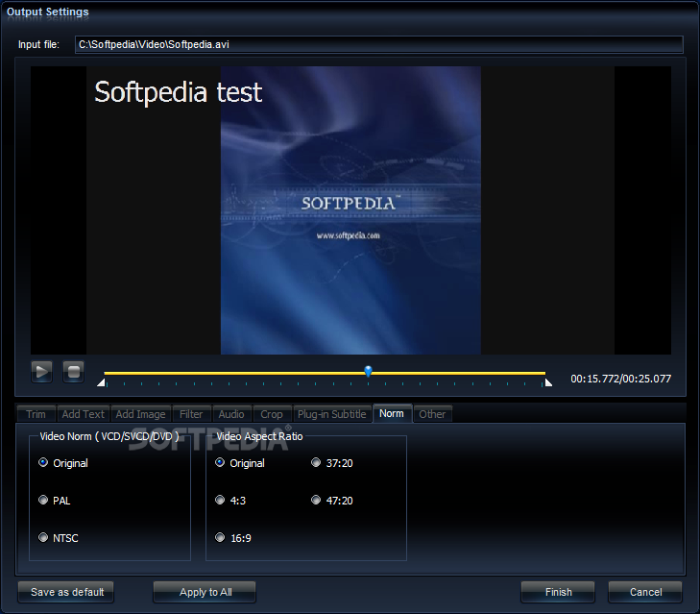
Task: Click the Play button under the preview
Action: click(x=41, y=371)
